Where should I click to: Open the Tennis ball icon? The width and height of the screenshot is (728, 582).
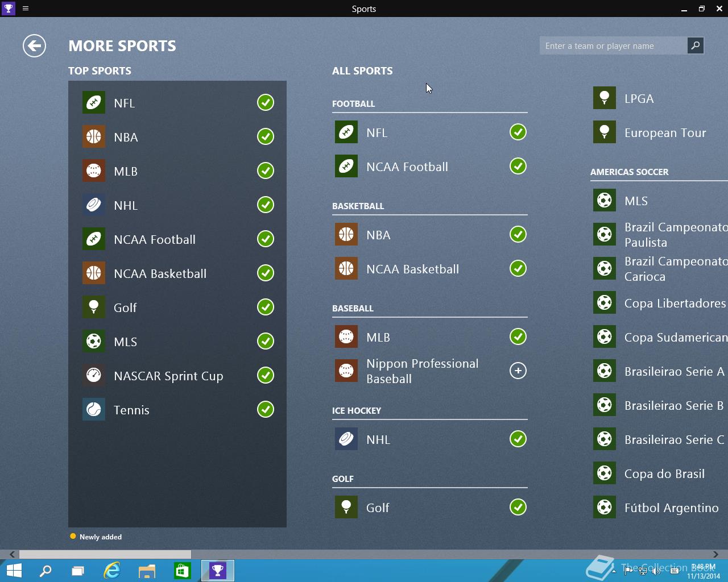point(94,409)
